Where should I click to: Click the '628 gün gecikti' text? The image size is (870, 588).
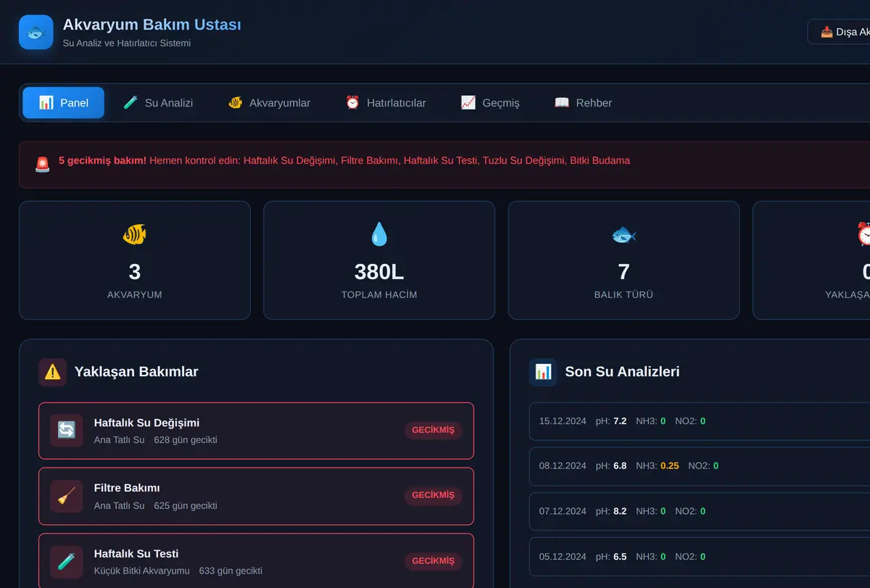186,440
